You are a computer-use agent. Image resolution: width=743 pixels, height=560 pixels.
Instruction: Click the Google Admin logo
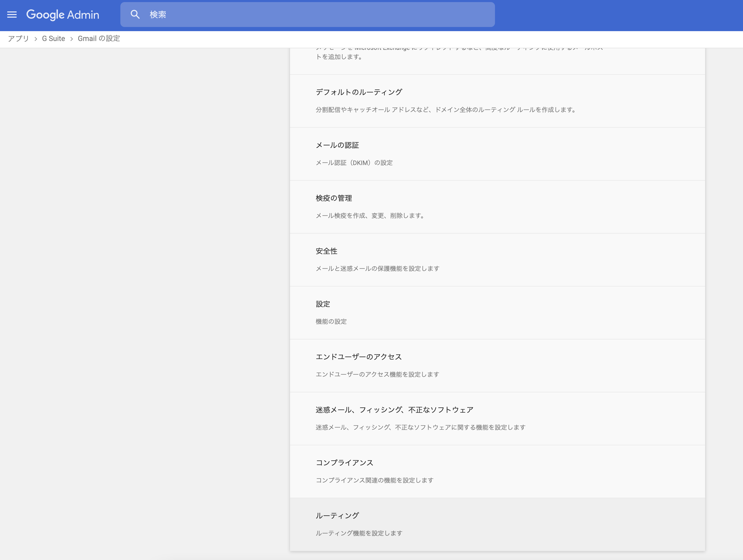coord(63,15)
